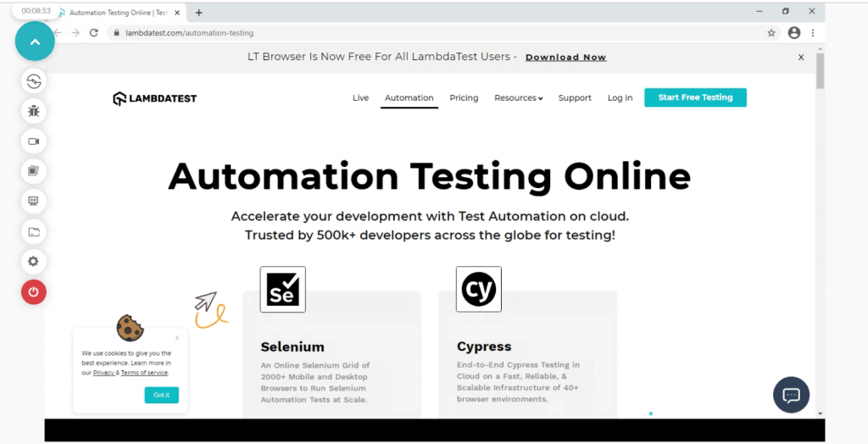Click the monitor resolution icon

34,202
